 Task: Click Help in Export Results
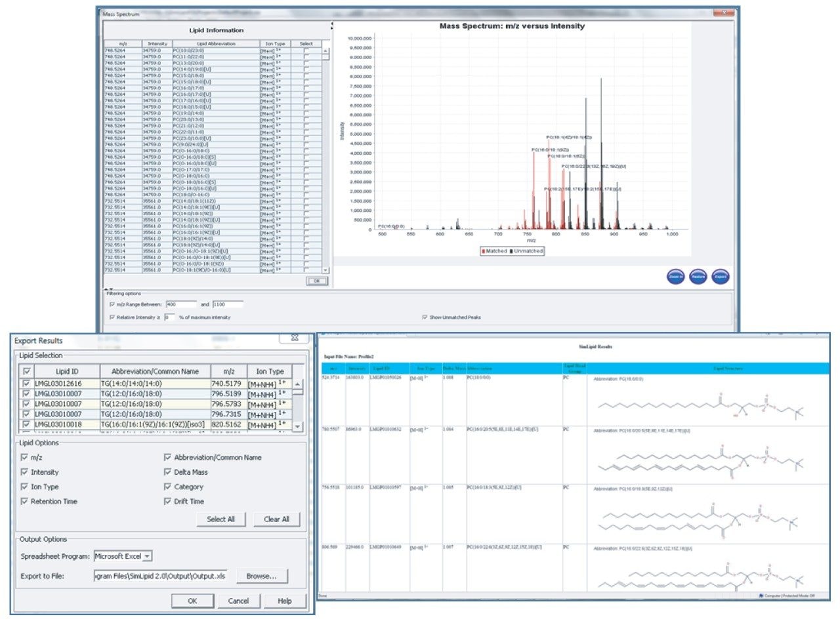coord(284,601)
